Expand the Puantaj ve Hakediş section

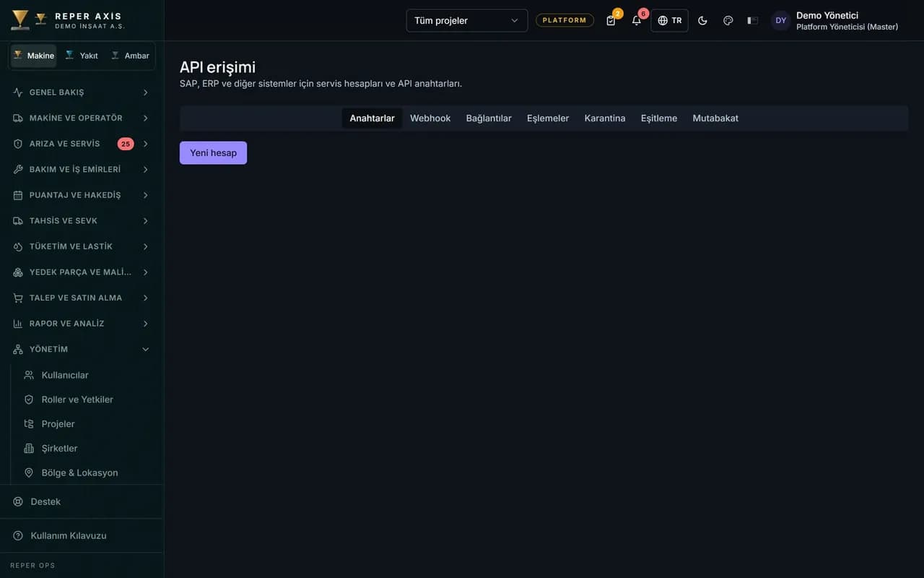pyautogui.click(x=82, y=195)
